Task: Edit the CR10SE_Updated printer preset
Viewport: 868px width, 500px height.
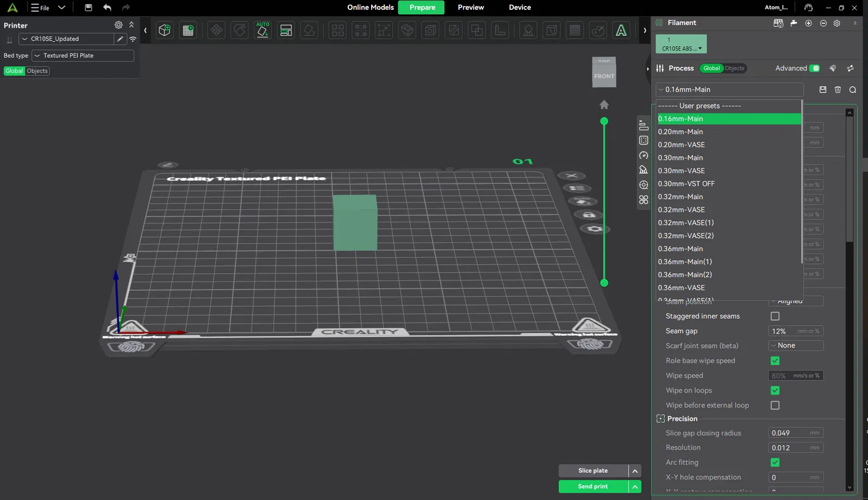Action: pos(120,39)
